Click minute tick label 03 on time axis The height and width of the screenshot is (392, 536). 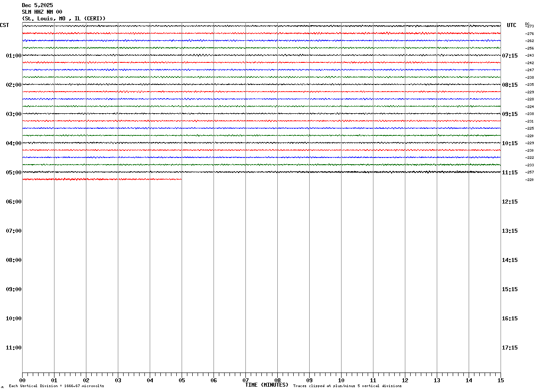tap(118, 380)
